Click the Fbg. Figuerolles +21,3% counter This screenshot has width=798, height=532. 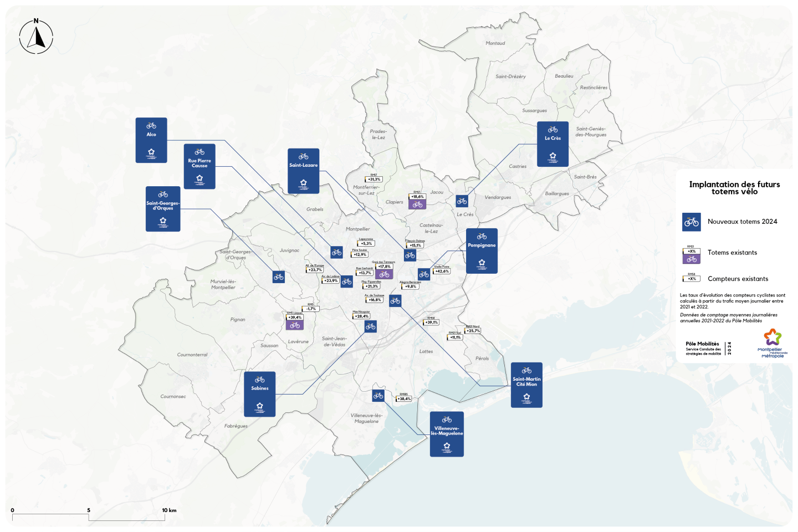click(371, 285)
